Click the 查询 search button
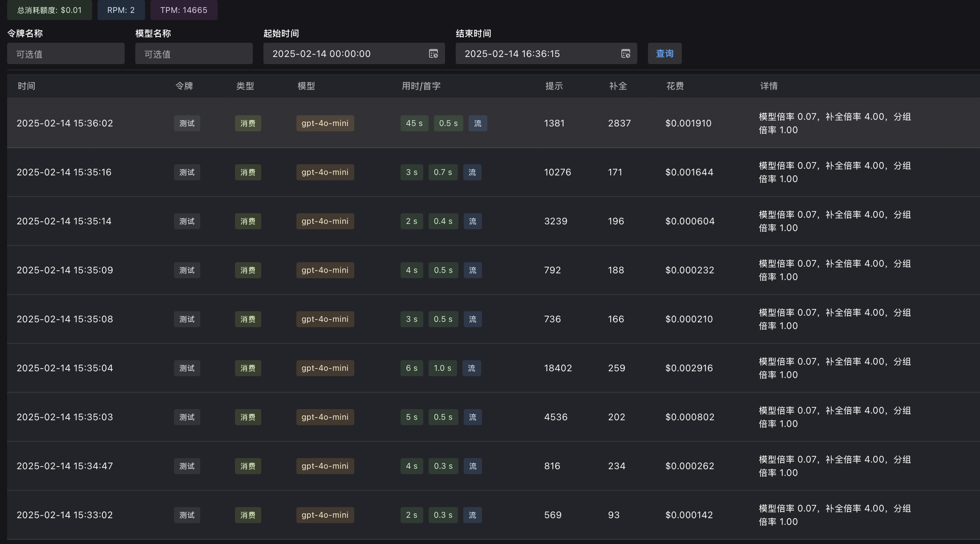Viewport: 980px width, 544px height. coord(664,53)
